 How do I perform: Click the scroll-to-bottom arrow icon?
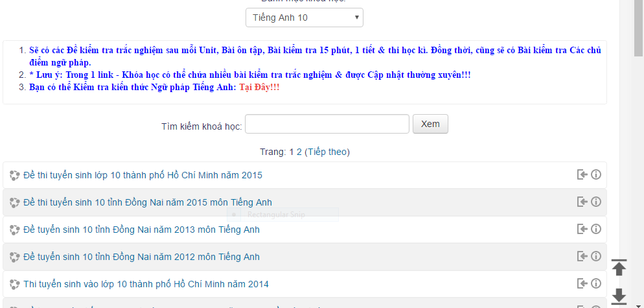[x=619, y=296]
